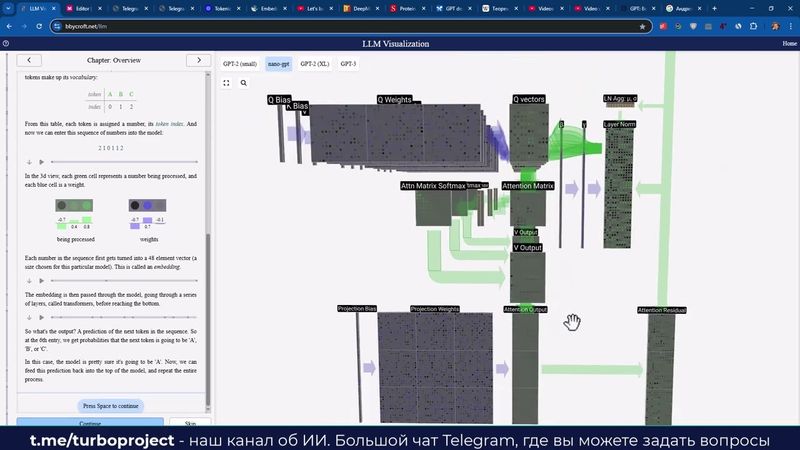The width and height of the screenshot is (800, 450).
Task: Select the GPT-2 (small) model
Action: [x=241, y=63]
